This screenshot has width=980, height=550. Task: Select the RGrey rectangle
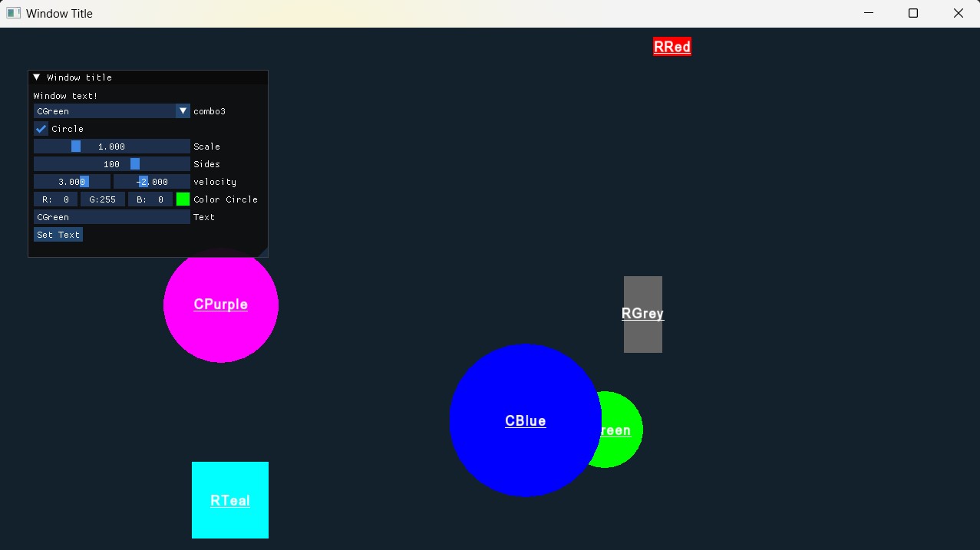pos(643,315)
